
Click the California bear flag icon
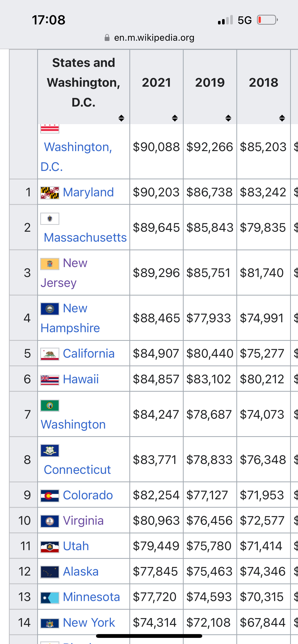coord(50,354)
